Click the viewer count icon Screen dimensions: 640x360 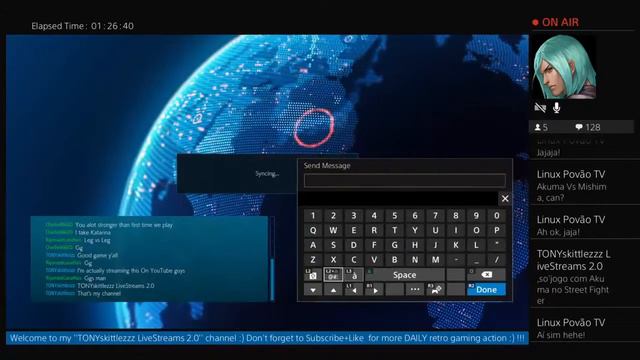pyautogui.click(x=538, y=127)
